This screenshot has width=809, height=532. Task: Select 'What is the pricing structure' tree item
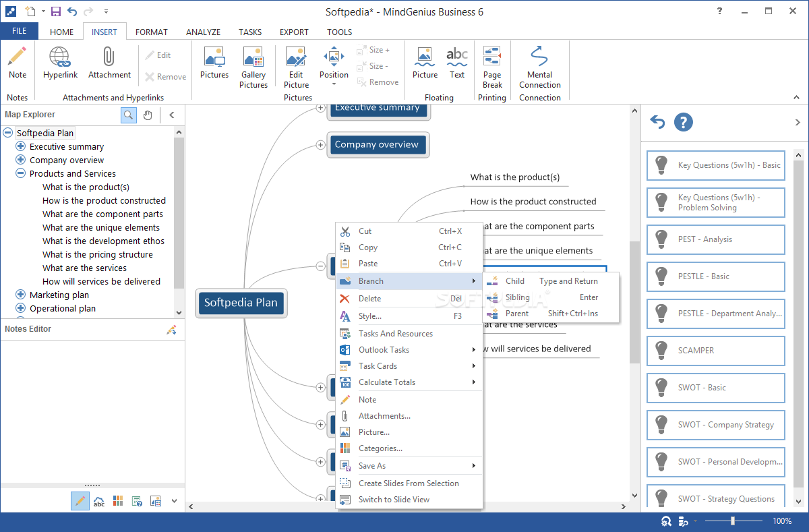coord(98,254)
